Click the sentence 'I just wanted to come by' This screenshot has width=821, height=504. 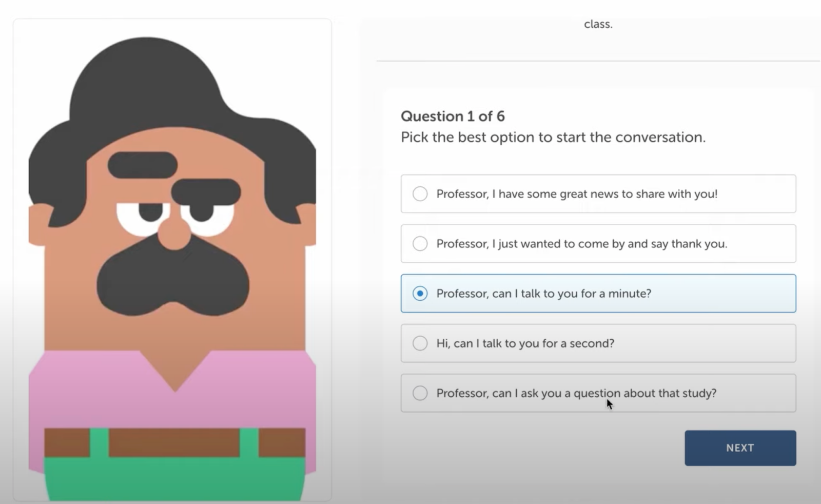pos(581,244)
